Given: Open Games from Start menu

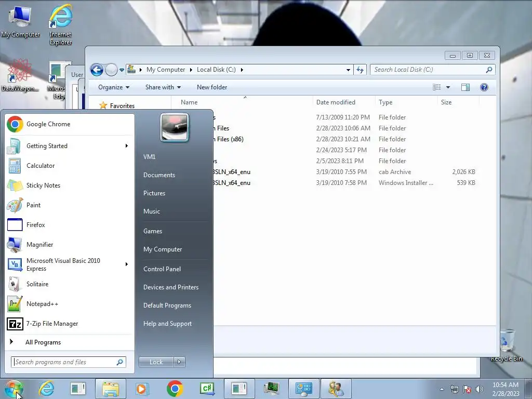Looking at the screenshot, I should click(153, 231).
